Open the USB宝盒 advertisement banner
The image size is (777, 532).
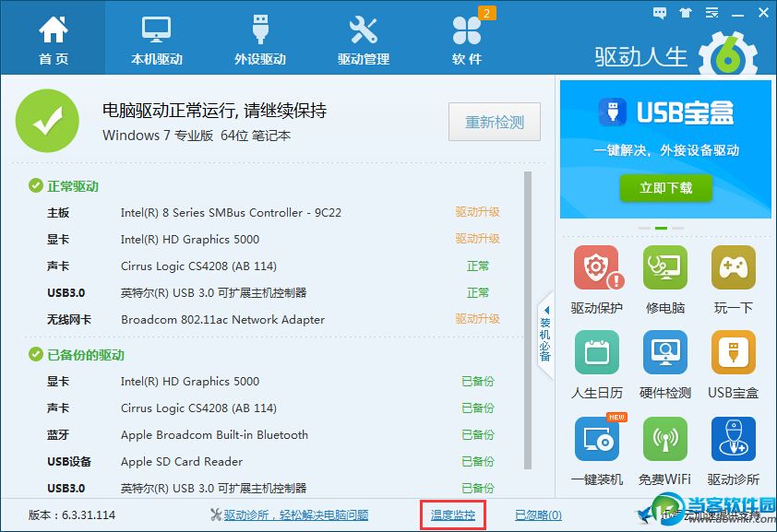tap(665, 149)
